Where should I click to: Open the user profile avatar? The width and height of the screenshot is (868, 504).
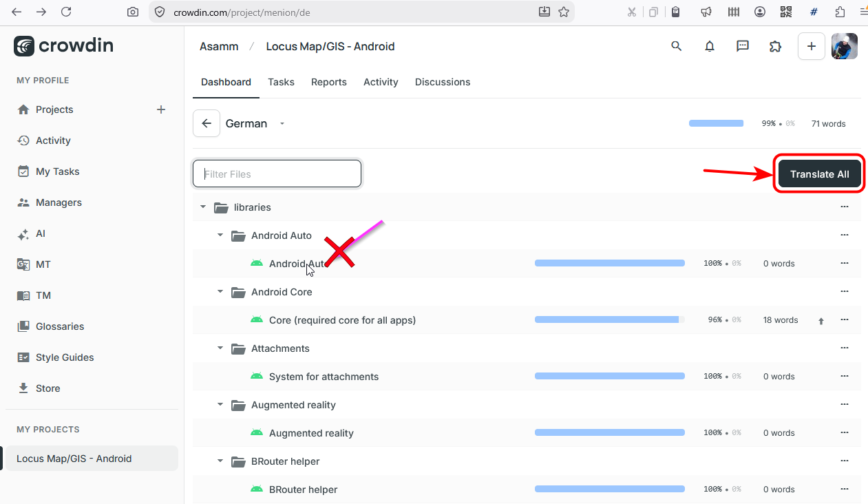coord(845,46)
